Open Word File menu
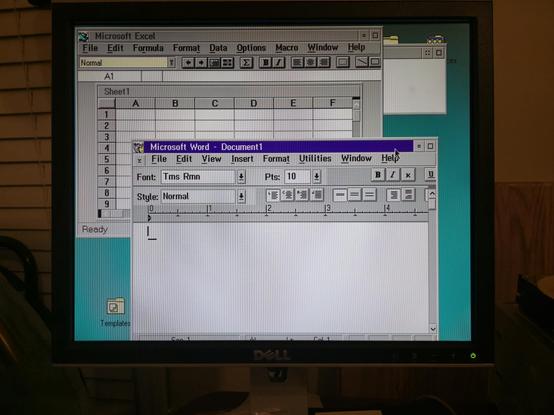 click(159, 159)
